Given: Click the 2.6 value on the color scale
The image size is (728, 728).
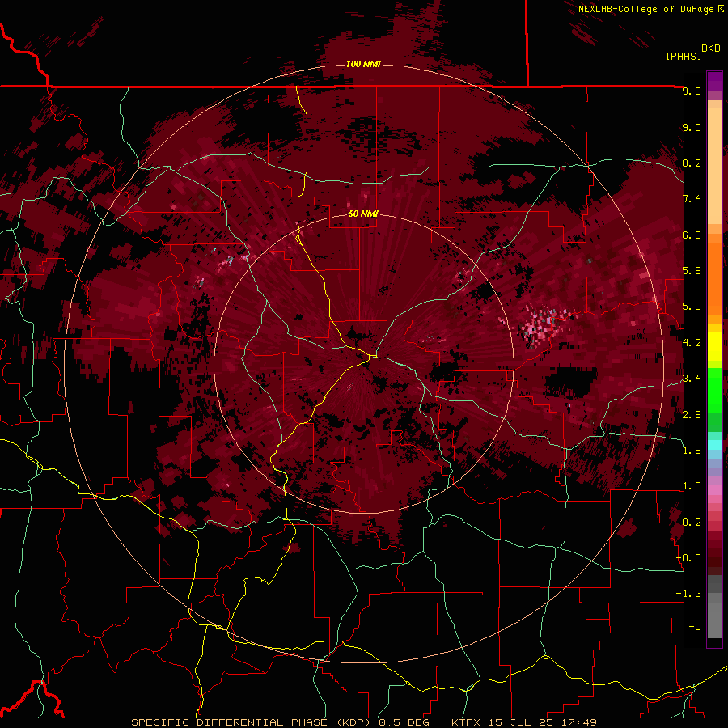Looking at the screenshot, I should (x=692, y=415).
